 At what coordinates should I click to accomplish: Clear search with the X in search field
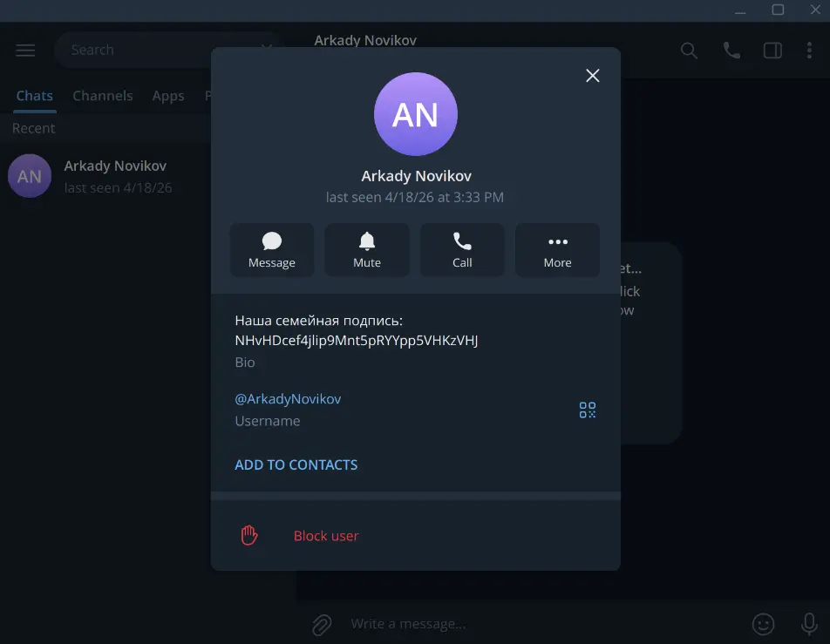click(266, 50)
